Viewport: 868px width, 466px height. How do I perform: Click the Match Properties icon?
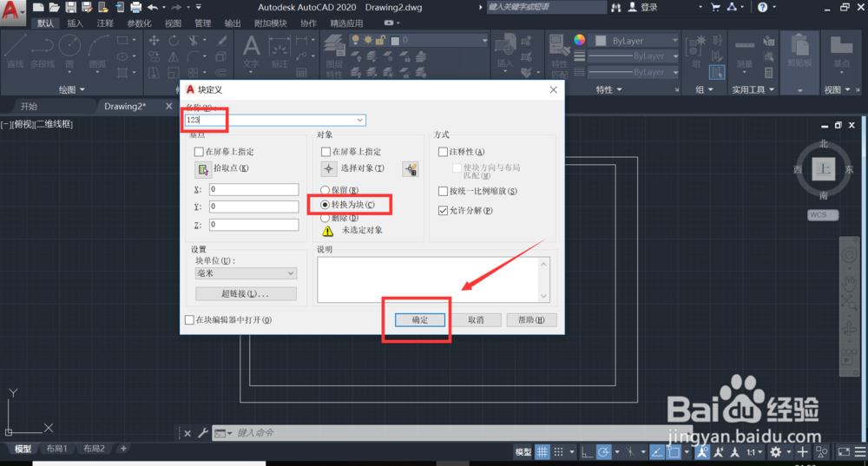(x=560, y=56)
